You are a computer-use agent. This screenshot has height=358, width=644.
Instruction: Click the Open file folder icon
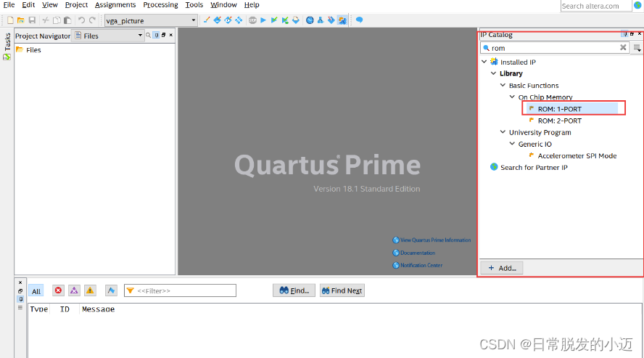(x=20, y=20)
